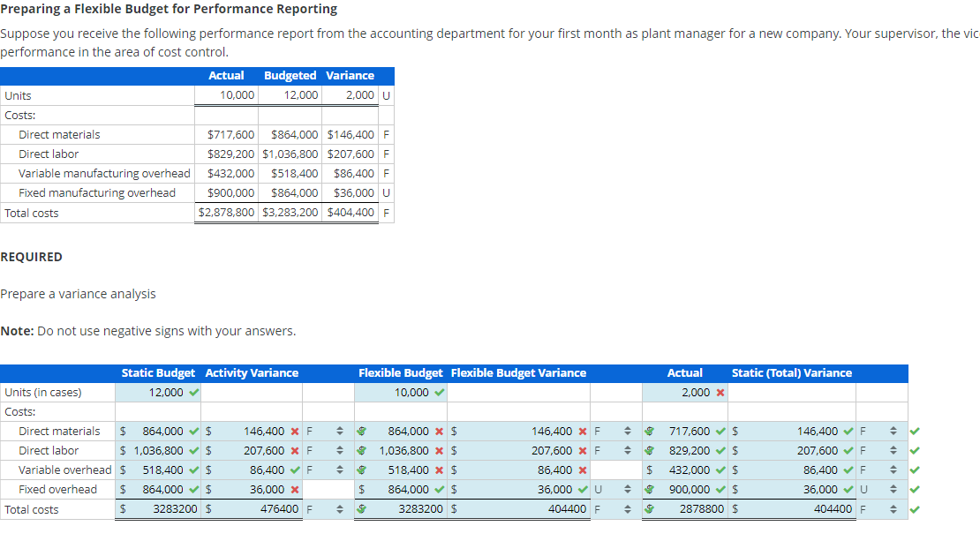Click the green check after Fixed overhead 36,000 variance

pos(582,489)
